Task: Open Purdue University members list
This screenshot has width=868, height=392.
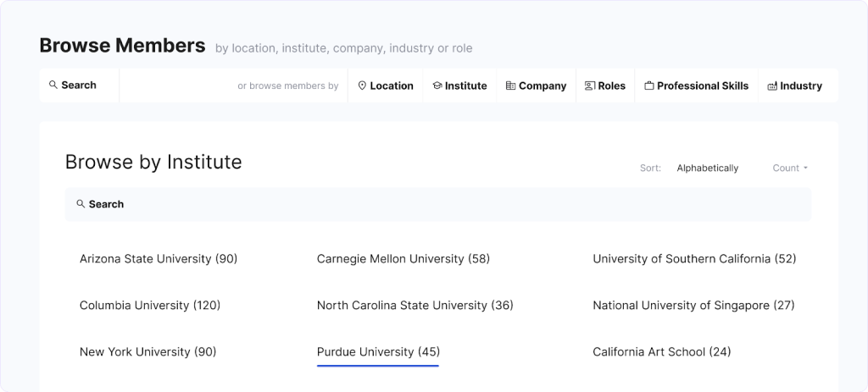Action: [x=378, y=352]
